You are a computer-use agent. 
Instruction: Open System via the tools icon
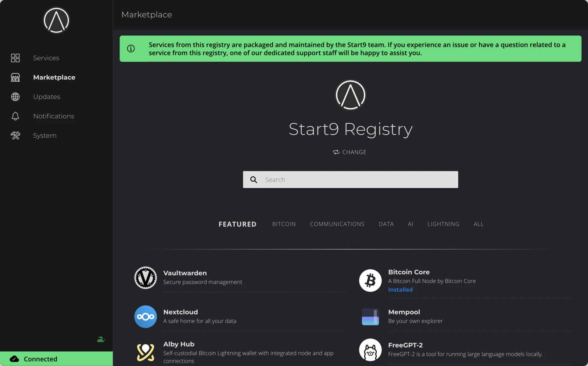click(x=15, y=135)
